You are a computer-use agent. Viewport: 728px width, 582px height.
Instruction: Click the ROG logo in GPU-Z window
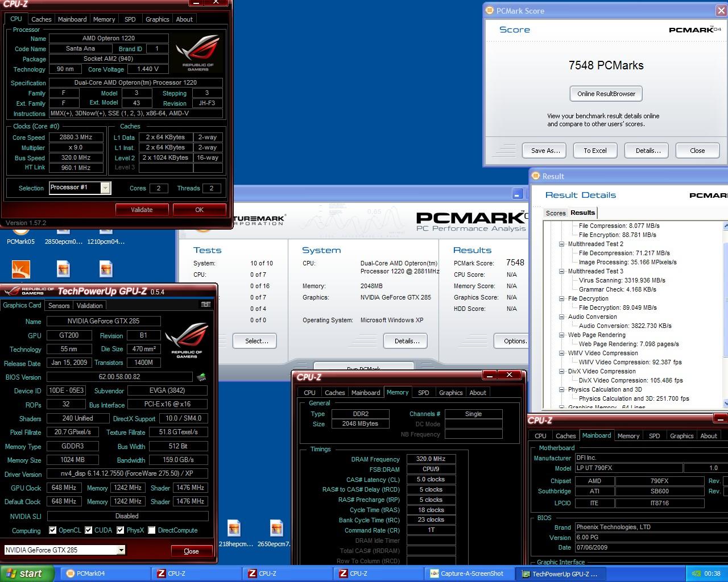tap(187, 340)
